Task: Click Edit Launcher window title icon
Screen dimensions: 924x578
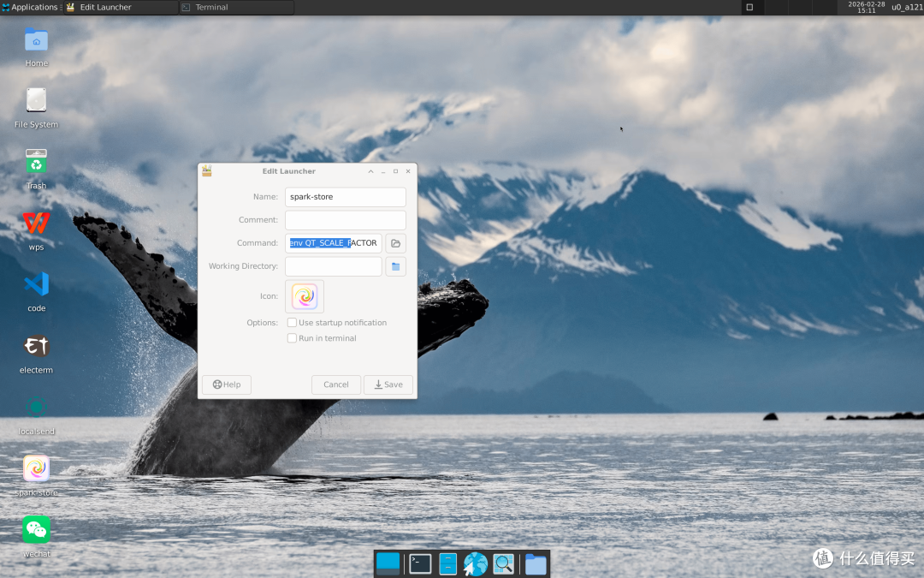Action: (207, 171)
